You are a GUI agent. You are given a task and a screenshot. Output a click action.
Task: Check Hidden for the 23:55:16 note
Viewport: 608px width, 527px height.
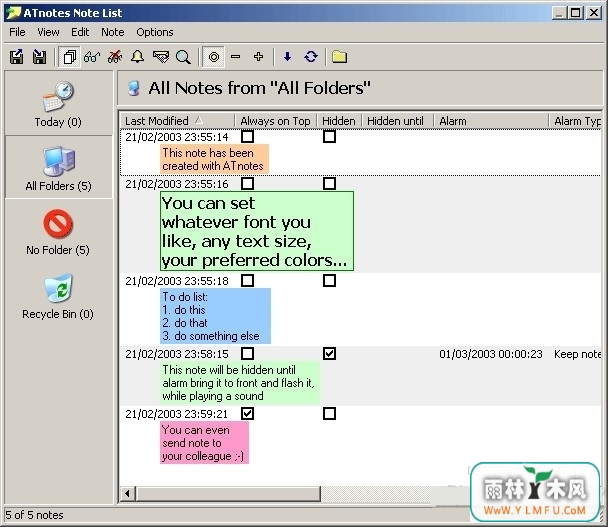click(329, 183)
